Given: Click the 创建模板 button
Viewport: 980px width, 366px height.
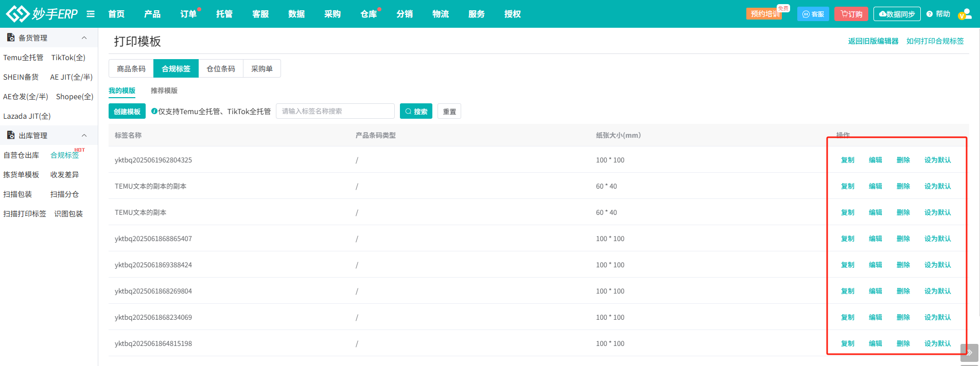Looking at the screenshot, I should [127, 111].
